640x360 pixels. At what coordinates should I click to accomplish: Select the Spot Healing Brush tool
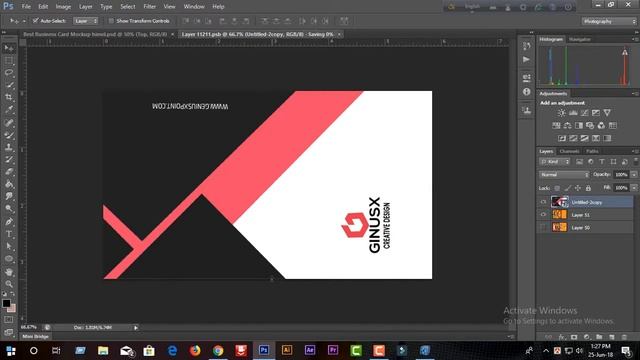click(9, 123)
